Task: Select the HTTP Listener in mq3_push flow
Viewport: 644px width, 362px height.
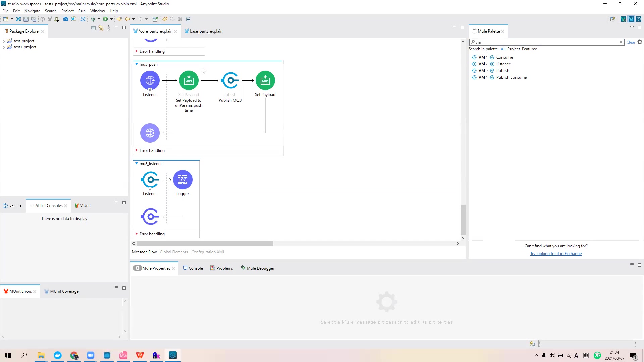Action: tap(150, 80)
